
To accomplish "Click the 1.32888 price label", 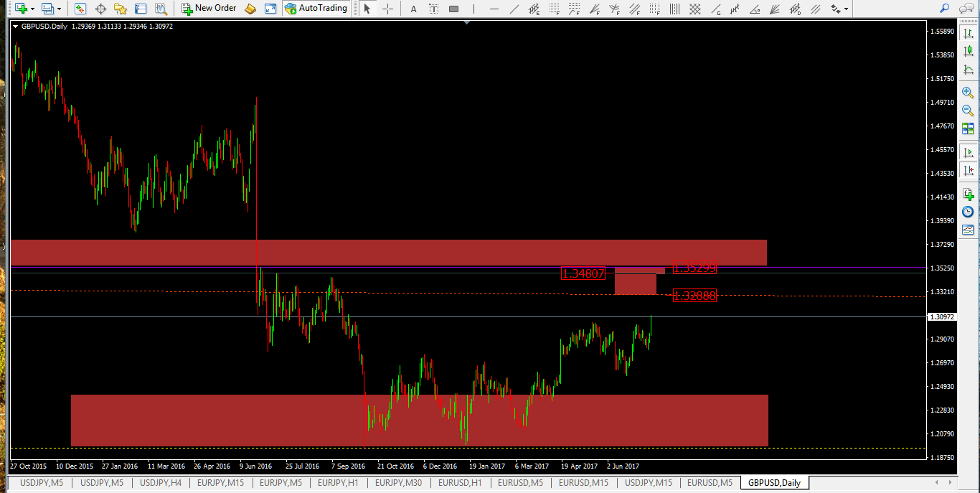I will (694, 295).
